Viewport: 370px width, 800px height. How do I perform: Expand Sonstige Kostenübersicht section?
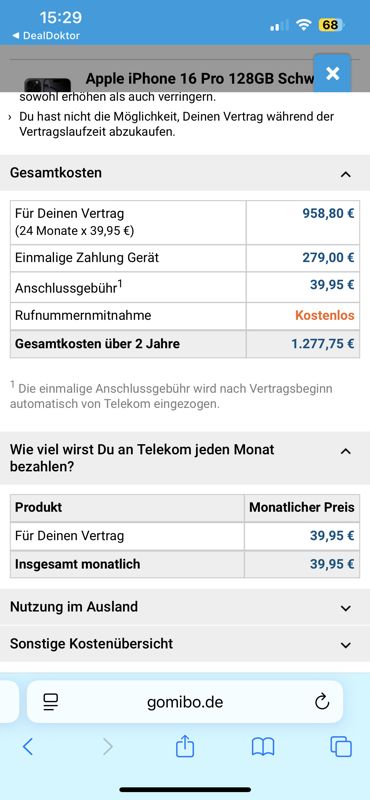coord(185,644)
